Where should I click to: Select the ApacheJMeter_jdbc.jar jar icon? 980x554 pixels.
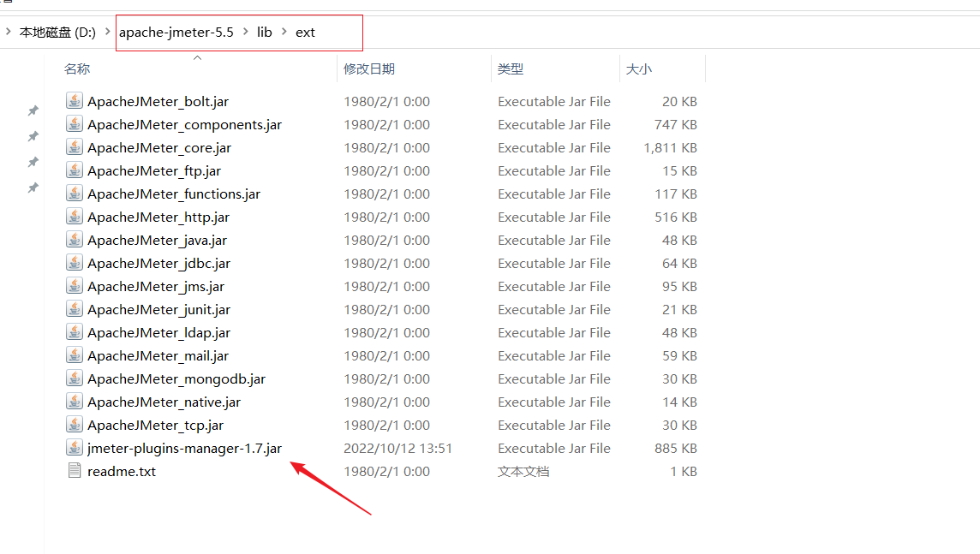tap(75, 262)
